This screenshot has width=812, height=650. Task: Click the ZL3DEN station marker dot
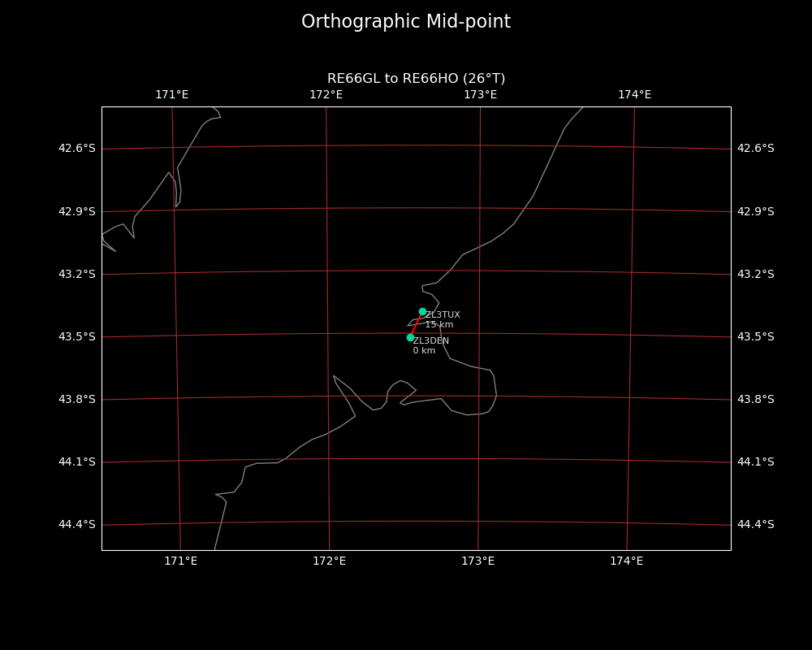pyautogui.click(x=410, y=337)
